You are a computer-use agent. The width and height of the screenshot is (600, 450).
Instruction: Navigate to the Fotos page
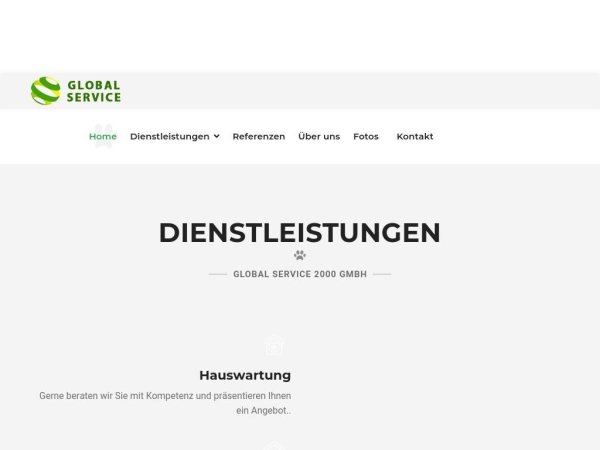pos(366,136)
